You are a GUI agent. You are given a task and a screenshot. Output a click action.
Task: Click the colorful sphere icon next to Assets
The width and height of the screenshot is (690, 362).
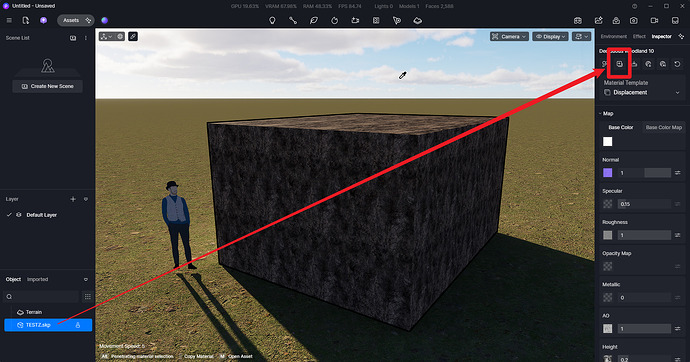pos(104,20)
